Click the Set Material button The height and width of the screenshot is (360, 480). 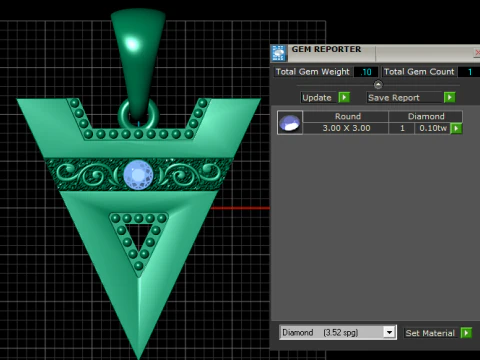click(x=431, y=333)
